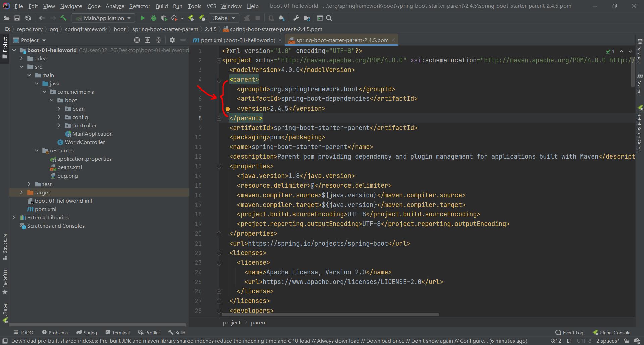Click the Search Everywhere magnifier icon

tap(329, 18)
